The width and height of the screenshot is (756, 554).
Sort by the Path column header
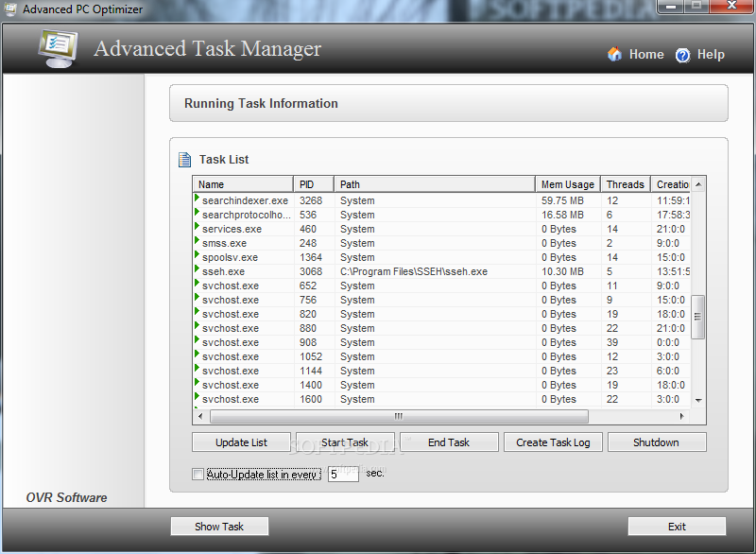pyautogui.click(x=435, y=184)
